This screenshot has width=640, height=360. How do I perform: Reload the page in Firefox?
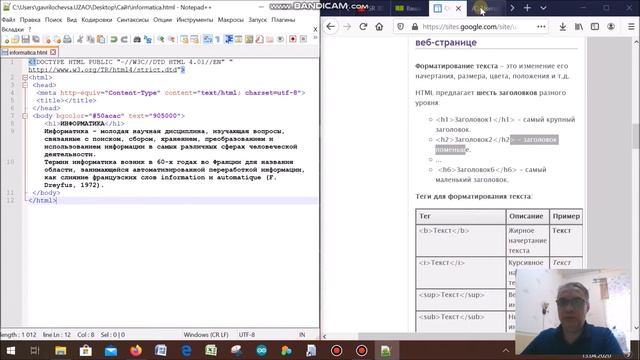coord(363,27)
